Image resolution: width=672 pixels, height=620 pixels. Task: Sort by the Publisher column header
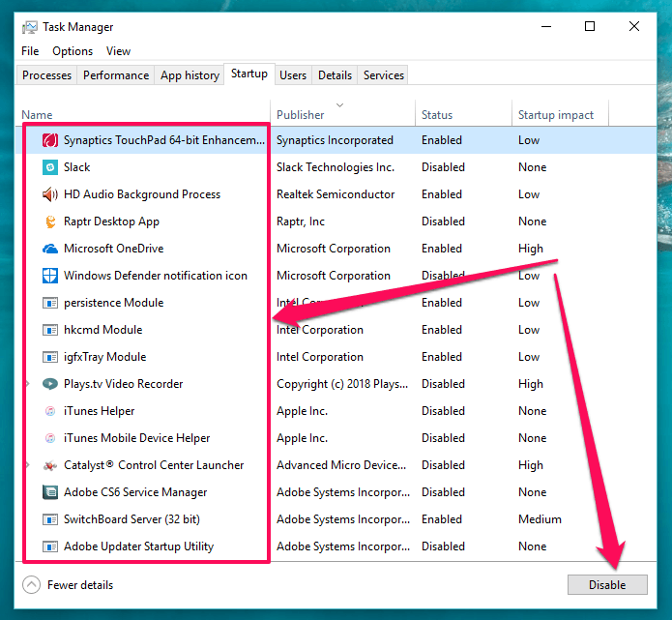(x=343, y=114)
